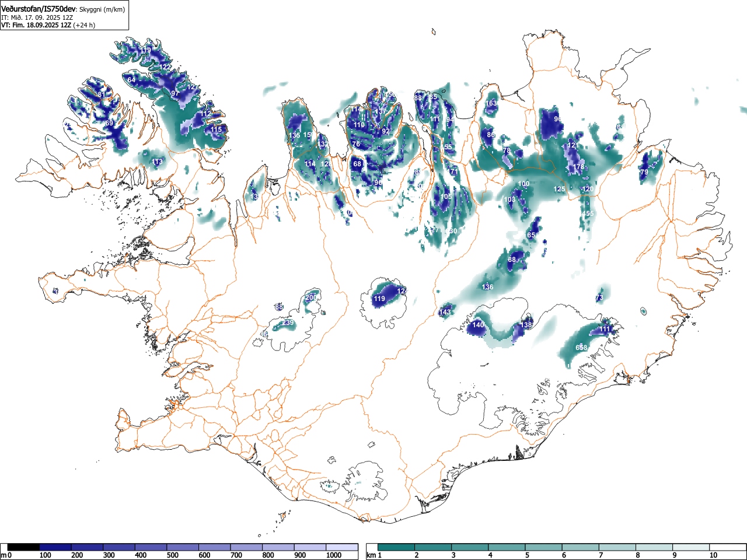Viewport: 747px width, 560px height.
Task: Click the 500–600 m legend swatch
Action: click(183, 547)
